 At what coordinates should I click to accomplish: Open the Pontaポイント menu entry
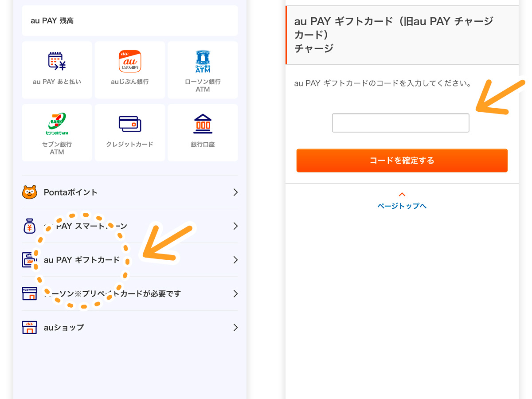(x=130, y=192)
